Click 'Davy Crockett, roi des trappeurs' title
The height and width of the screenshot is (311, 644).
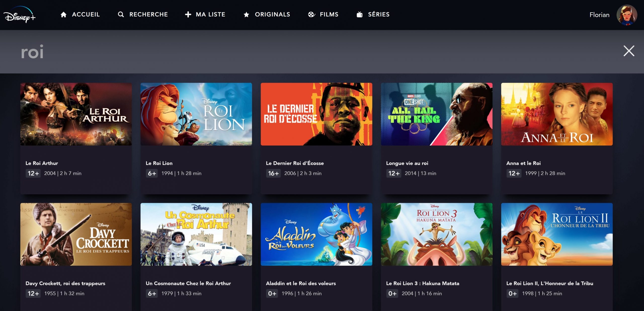coord(65,283)
